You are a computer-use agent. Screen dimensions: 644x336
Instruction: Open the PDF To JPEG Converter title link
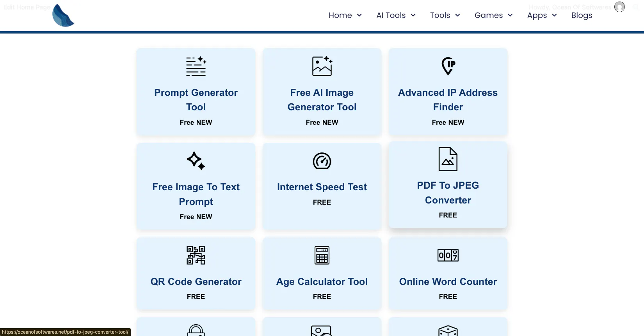pos(448,193)
